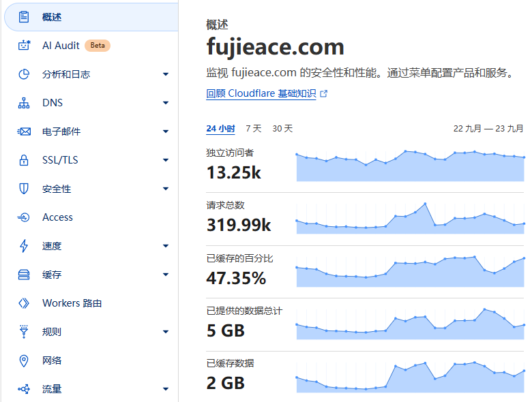Click the 已缓存数据 sparkline chart
The height and width of the screenshot is (402, 532).
[410, 377]
